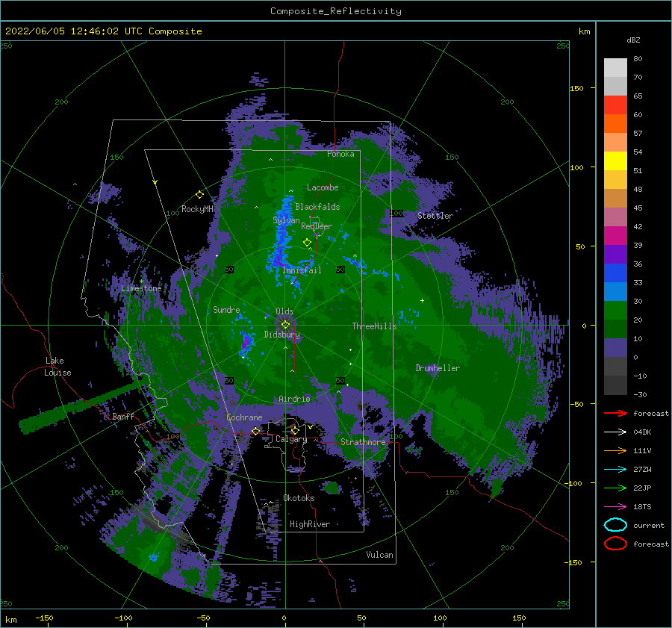Click the Airdrie town label
This screenshot has height=628, width=672.
pos(294,399)
